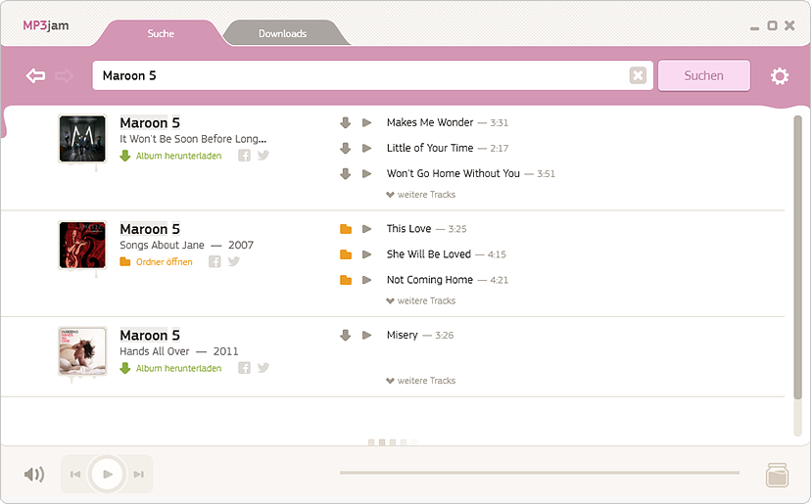Play Won't Go Home Without You
This screenshot has height=504, width=812.
pos(366,173)
